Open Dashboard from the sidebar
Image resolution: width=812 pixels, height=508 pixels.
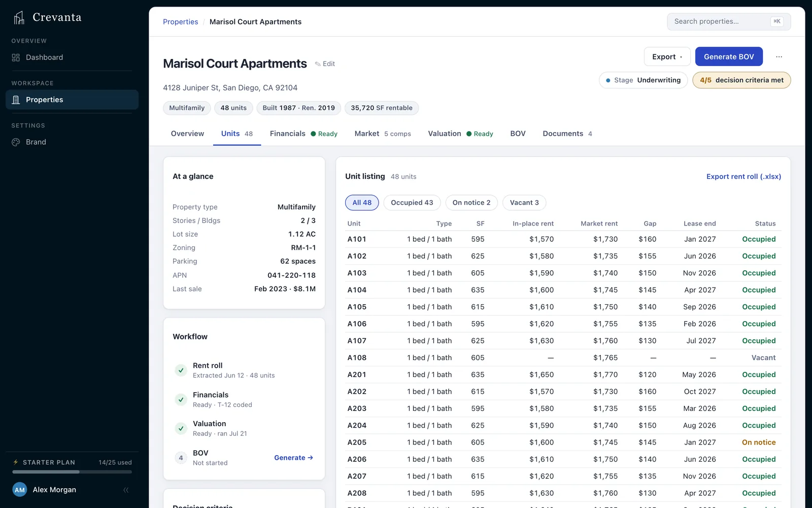pos(72,57)
